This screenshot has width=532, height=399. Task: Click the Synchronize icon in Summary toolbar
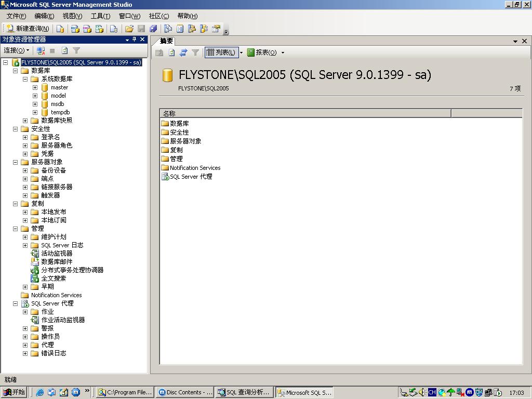pyautogui.click(x=183, y=52)
